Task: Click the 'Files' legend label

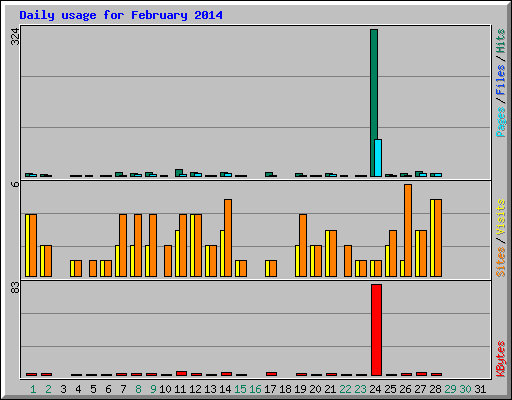Action: pos(500,79)
